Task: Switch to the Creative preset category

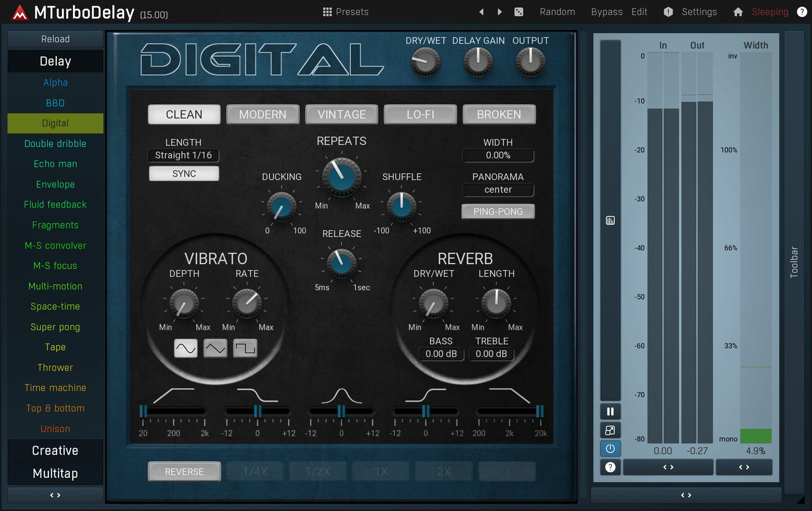Action: (x=55, y=450)
